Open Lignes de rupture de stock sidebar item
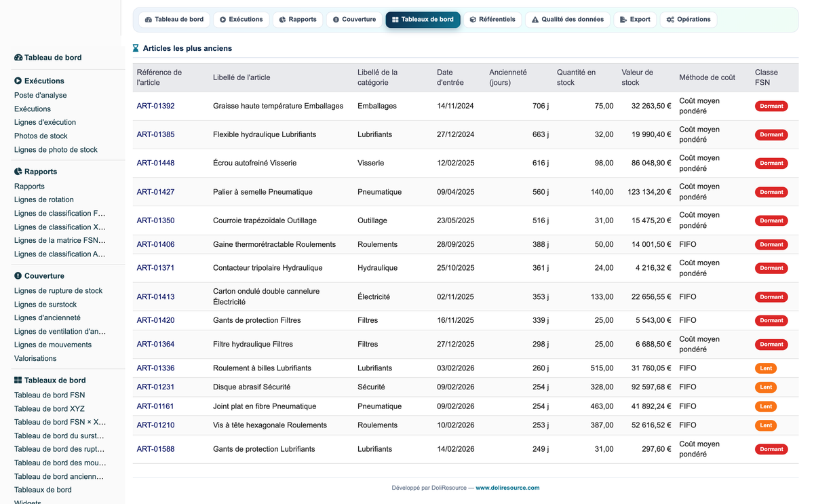The height and width of the screenshot is (504, 814). click(x=58, y=291)
